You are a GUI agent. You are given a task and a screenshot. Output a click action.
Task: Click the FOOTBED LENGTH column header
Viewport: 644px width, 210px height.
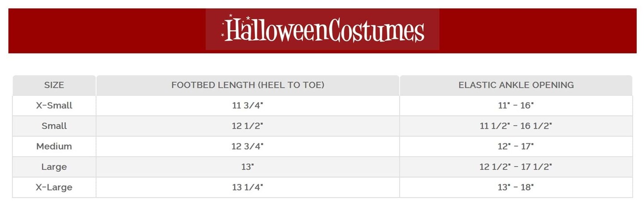pos(247,85)
